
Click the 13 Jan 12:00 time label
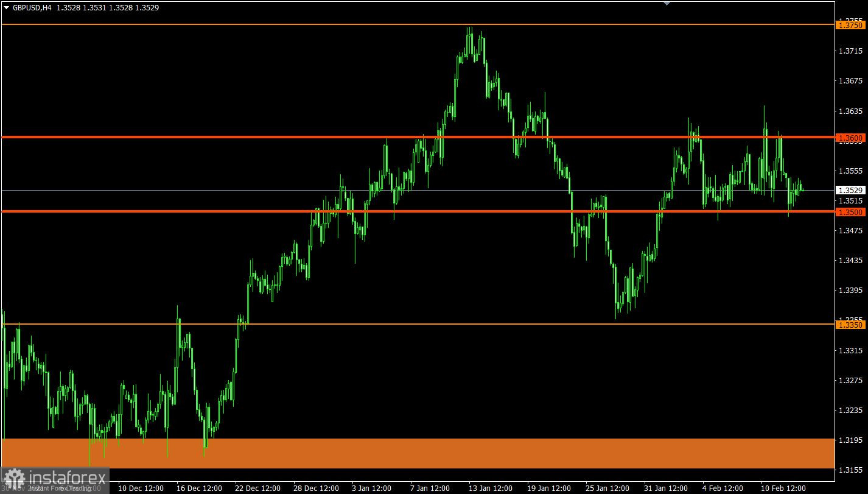[491, 489]
